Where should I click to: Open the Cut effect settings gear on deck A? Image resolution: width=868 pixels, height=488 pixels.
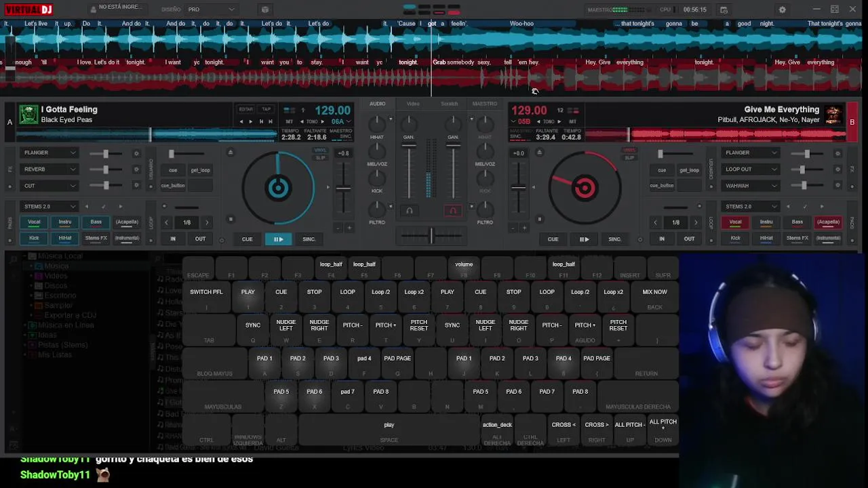click(136, 186)
